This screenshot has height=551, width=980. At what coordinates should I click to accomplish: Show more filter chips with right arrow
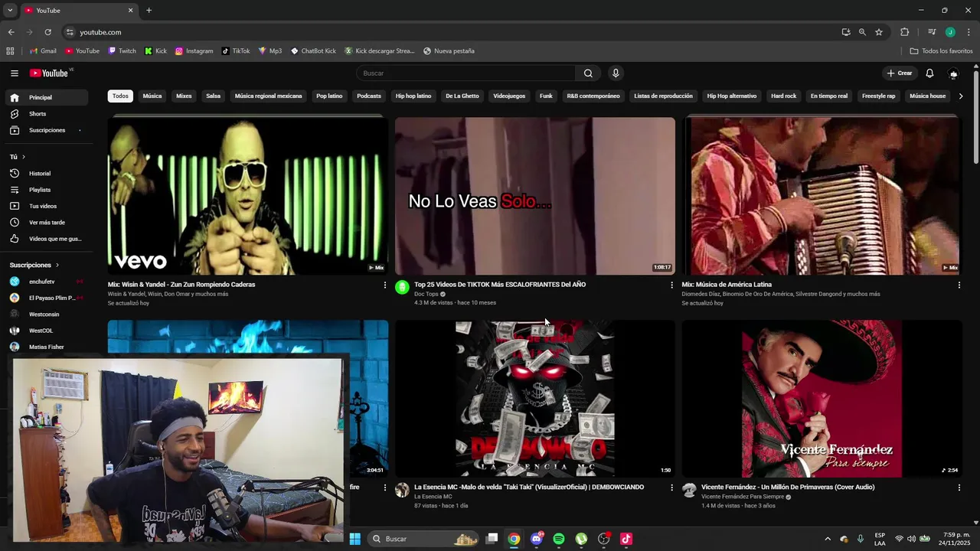[962, 96]
